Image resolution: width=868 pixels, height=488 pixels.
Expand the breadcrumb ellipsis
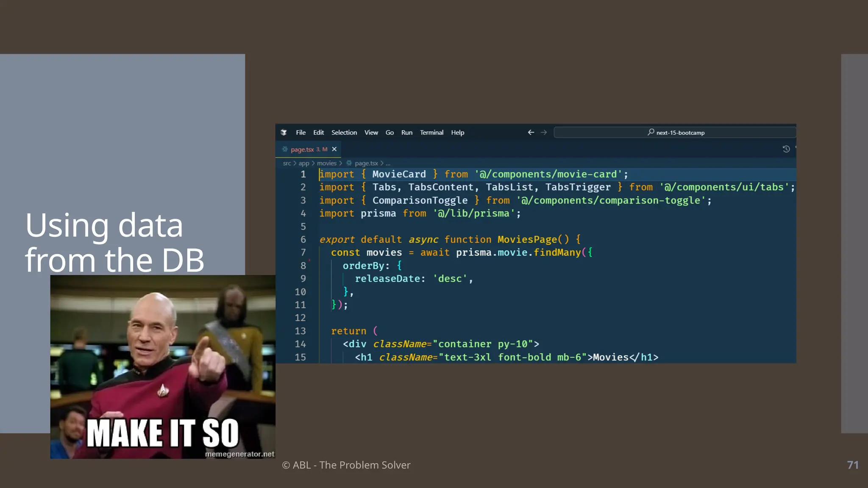pyautogui.click(x=388, y=164)
